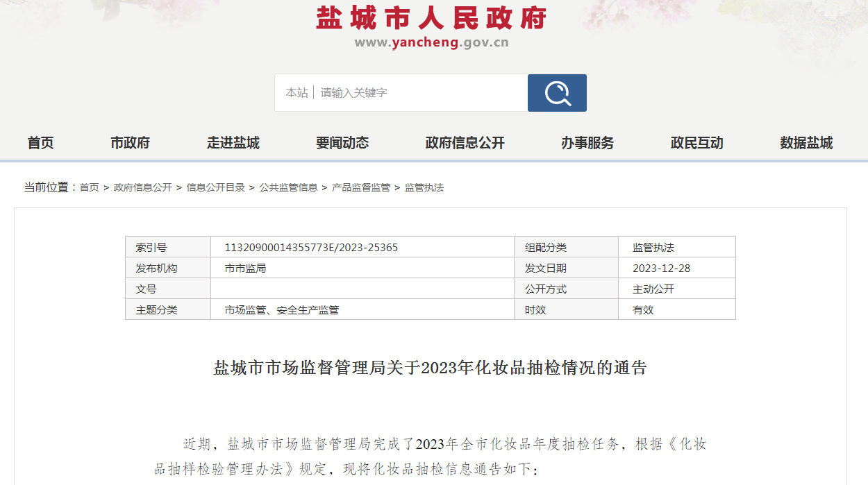Click the www.yancheng.gov.cn site address text
Image resolution: width=868 pixels, height=485 pixels.
tap(432, 42)
